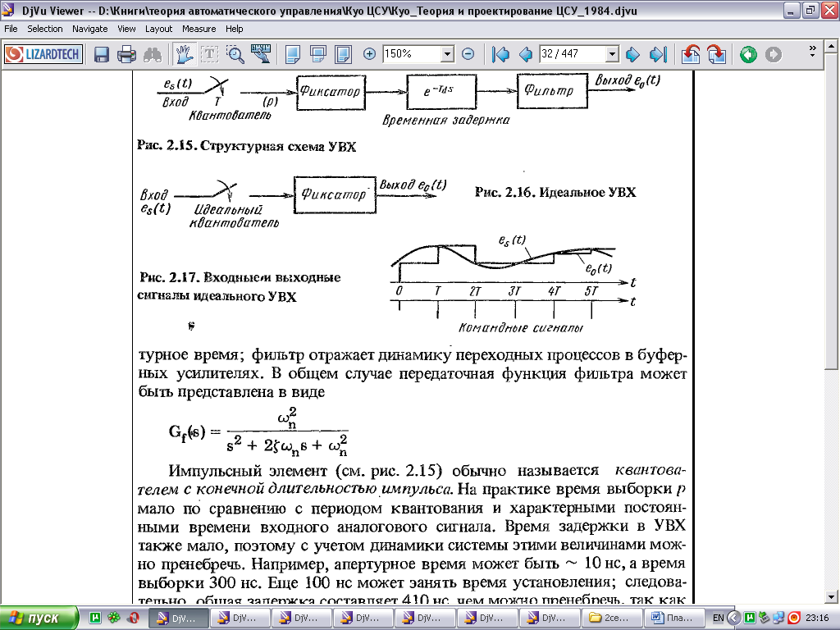Viewport: 840px width, 630px height.
Task: Open the File menu
Action: pos(11,29)
